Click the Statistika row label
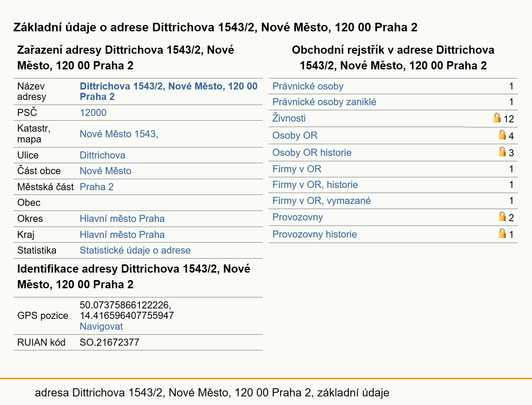 pyautogui.click(x=37, y=250)
